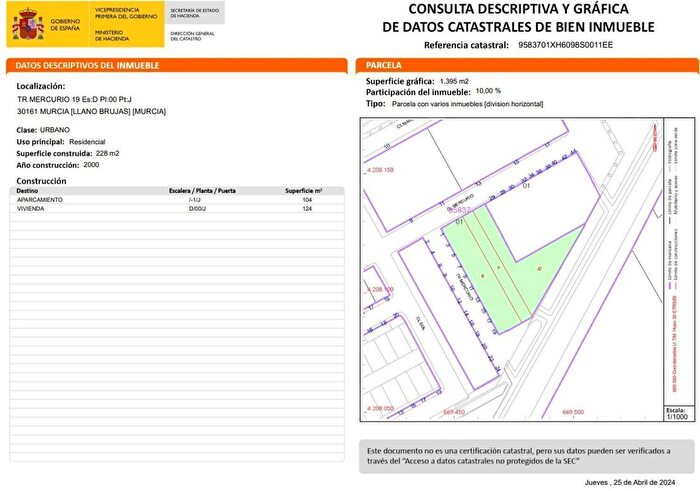The width and height of the screenshot is (700, 491).
Task: Click map coordinate label '4.208.150'
Action: pyautogui.click(x=380, y=170)
